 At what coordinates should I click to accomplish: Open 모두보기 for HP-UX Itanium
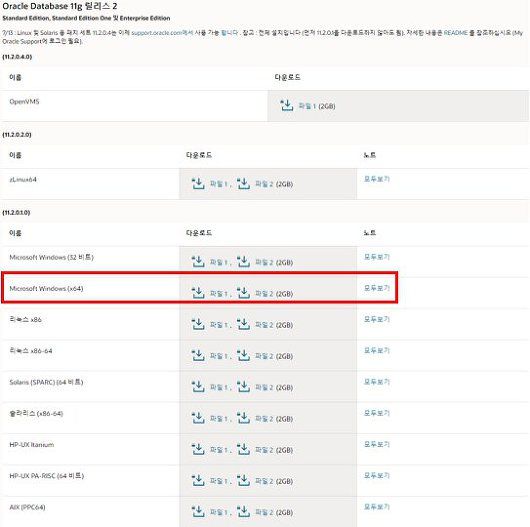[377, 444]
